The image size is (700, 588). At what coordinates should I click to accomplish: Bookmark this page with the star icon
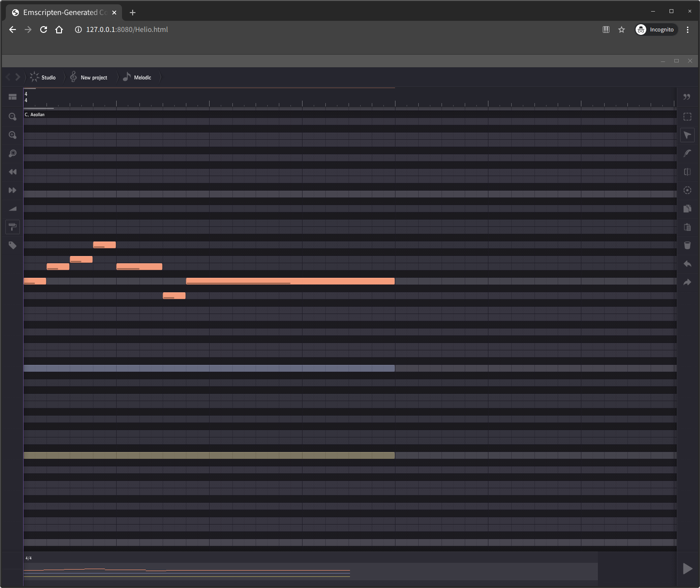(x=622, y=30)
